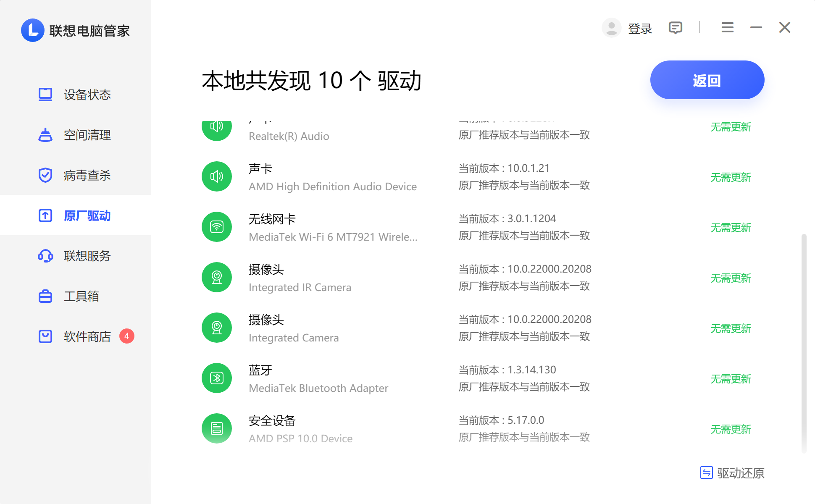Screen dimensions: 815x504
Task: Click version text 1.3.14.130
Action: [531, 370]
